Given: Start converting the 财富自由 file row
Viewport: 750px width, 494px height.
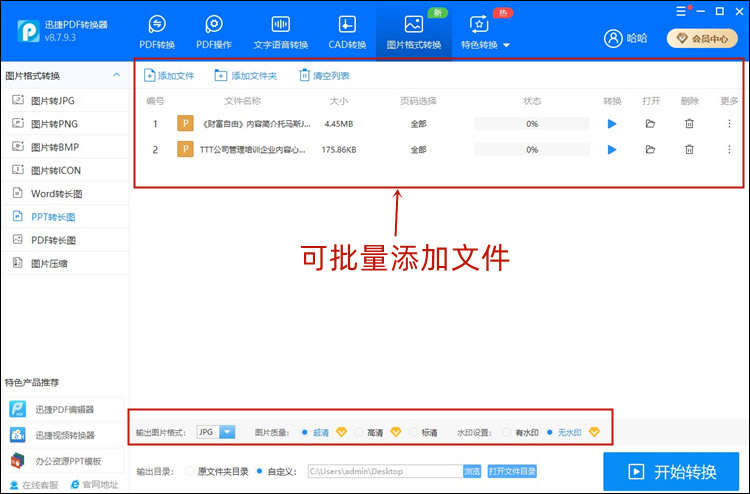Looking at the screenshot, I should click(612, 124).
